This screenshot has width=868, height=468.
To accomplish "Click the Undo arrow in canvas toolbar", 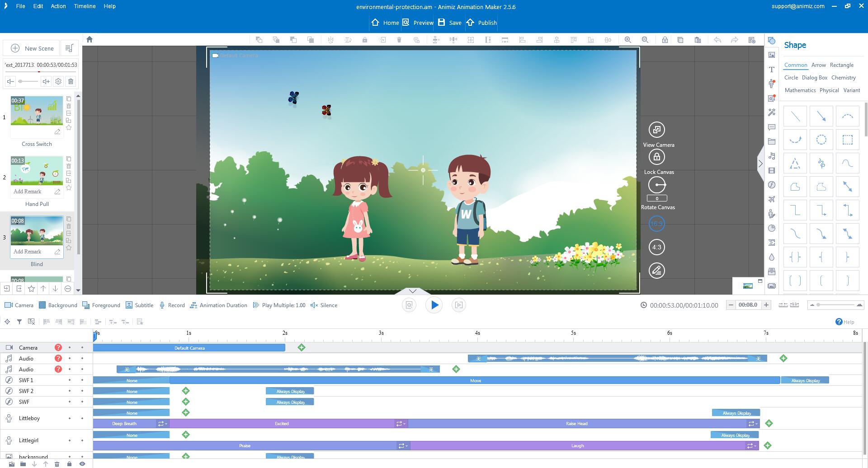I will 717,40.
